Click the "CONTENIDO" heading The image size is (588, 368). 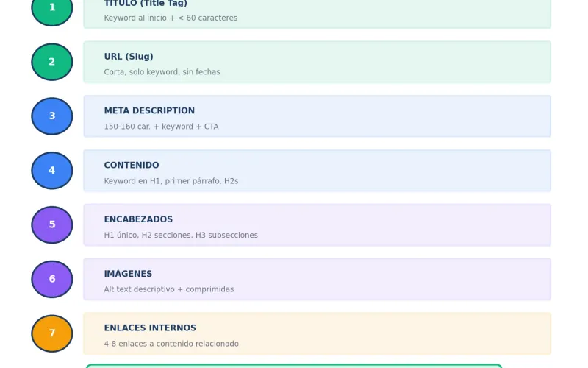[132, 165]
